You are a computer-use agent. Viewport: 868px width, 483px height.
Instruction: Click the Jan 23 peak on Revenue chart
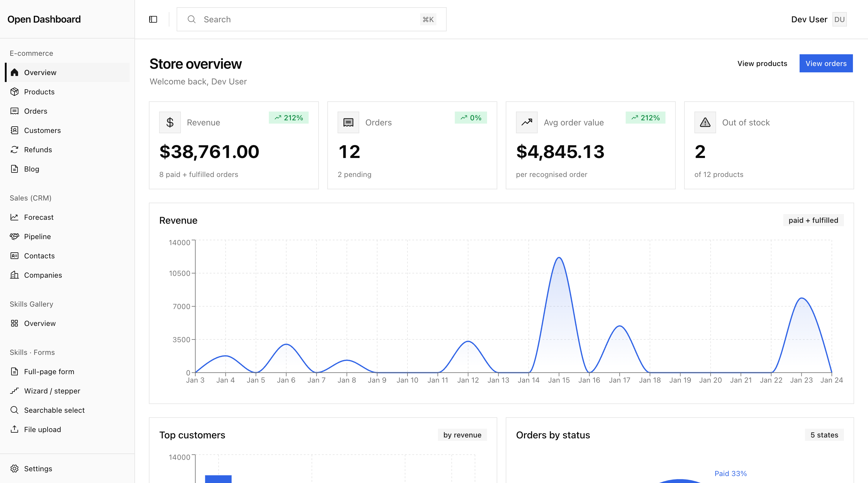pos(802,298)
